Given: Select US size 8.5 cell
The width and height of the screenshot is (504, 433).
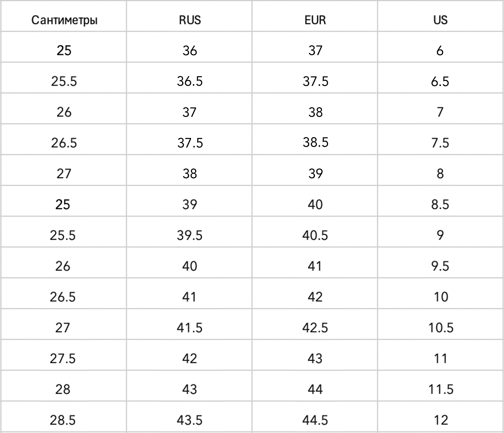Looking at the screenshot, I should (x=440, y=204).
